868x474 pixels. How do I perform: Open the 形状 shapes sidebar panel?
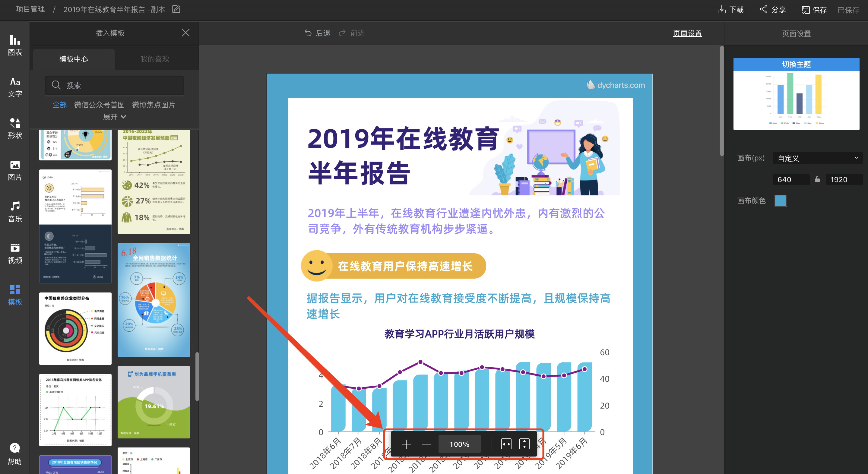(x=15, y=129)
